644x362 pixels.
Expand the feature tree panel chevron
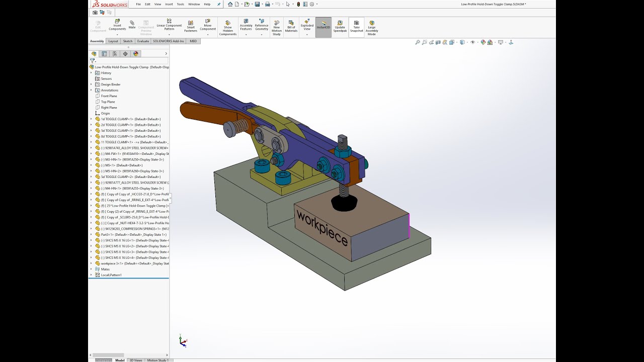pos(166,53)
